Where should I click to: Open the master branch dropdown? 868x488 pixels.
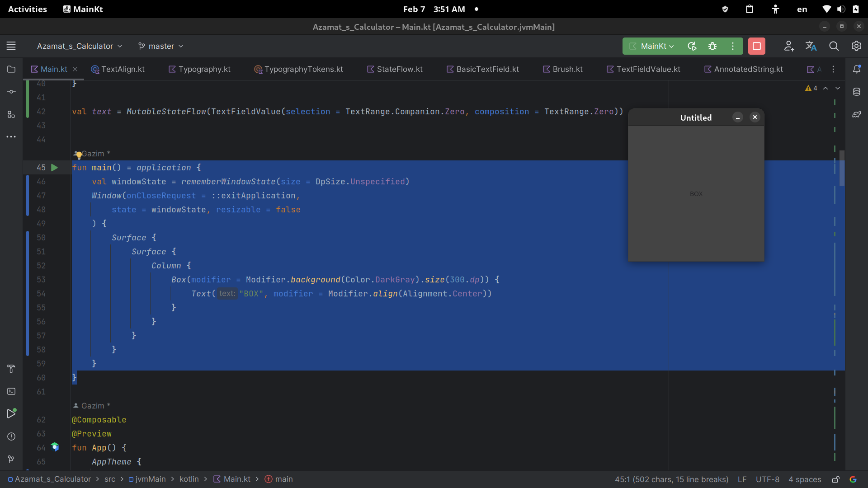pyautogui.click(x=160, y=46)
